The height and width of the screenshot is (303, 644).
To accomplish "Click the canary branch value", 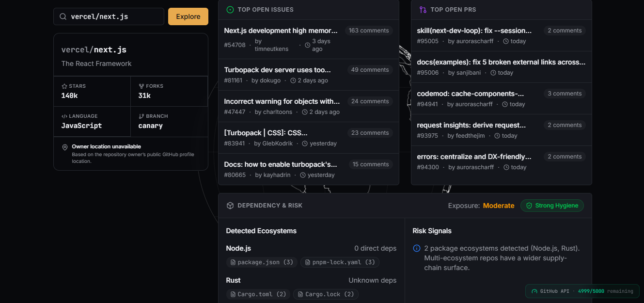I will [x=151, y=126].
